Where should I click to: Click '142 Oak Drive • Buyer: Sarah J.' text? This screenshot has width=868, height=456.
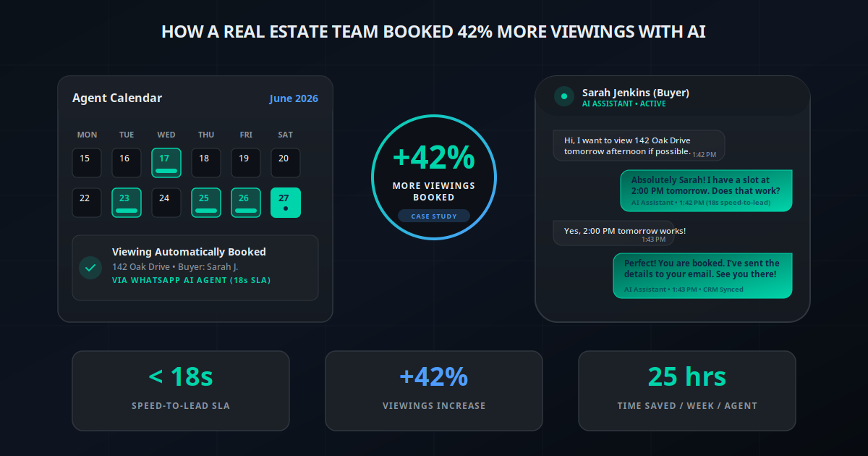click(175, 266)
